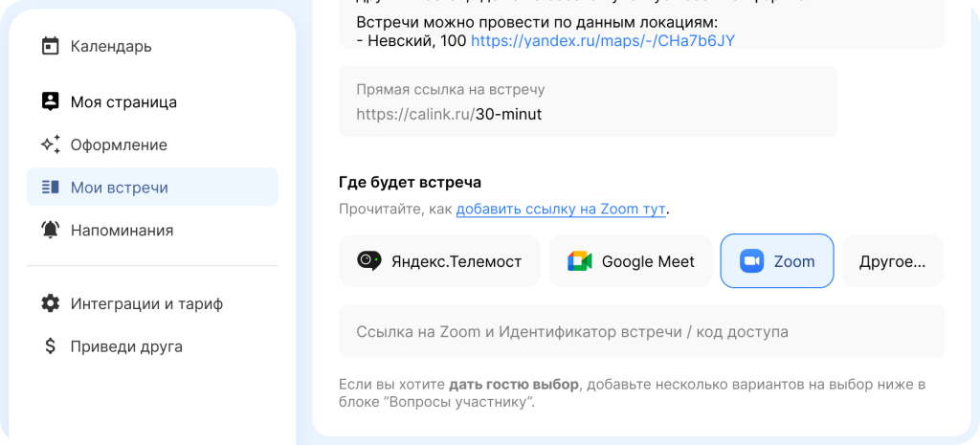Click the Приведи друга dollar icon
Screen dimensions: 980x445
pyautogui.click(x=51, y=346)
